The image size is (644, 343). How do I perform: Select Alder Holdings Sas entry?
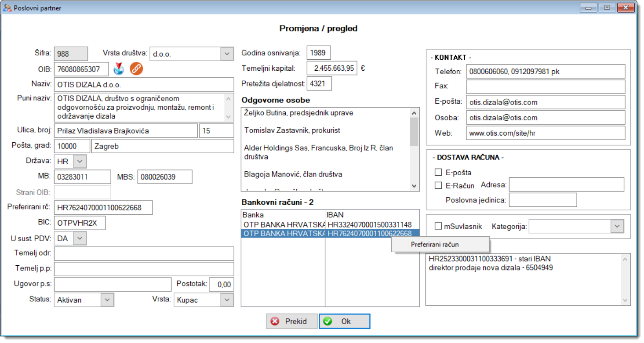[318, 152]
